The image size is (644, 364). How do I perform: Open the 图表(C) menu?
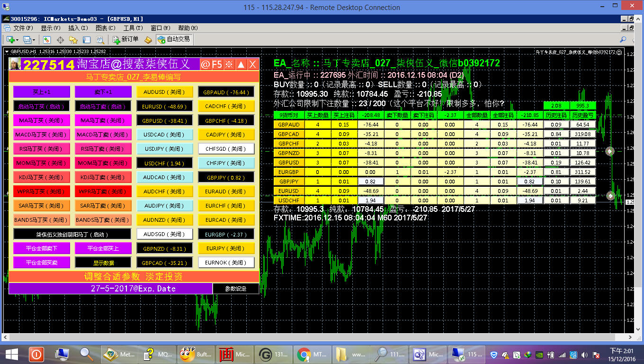pyautogui.click(x=105, y=28)
